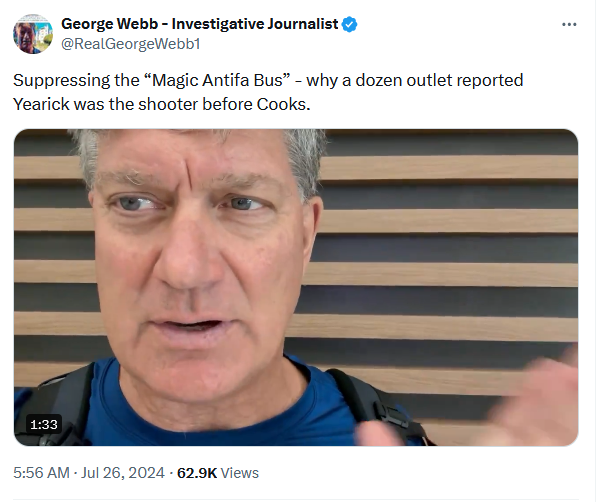Open the more options three-dot menu
600x502 pixels.
(x=569, y=24)
